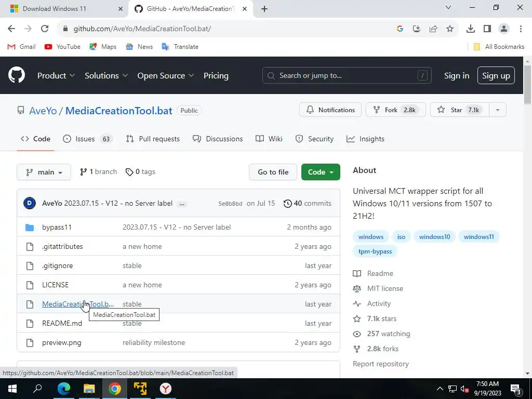Click the AveYo commit author avatar
The width and height of the screenshot is (532, 399).
point(30,203)
